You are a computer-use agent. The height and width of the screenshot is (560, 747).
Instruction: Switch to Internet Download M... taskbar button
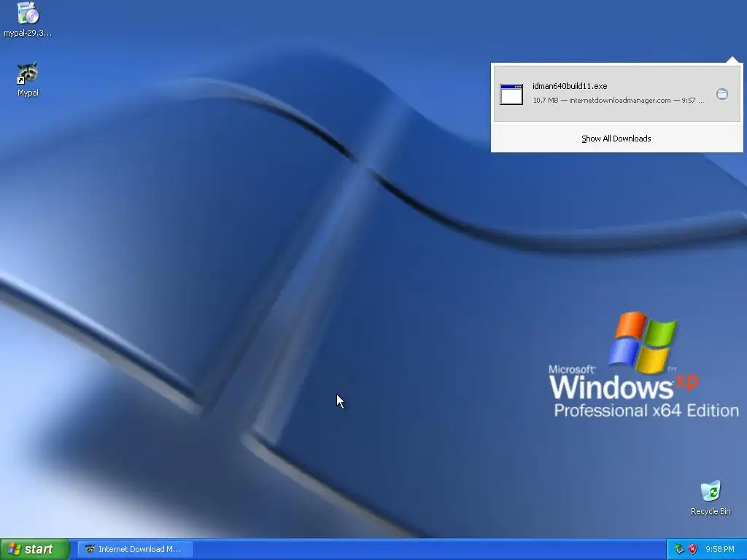coord(135,549)
